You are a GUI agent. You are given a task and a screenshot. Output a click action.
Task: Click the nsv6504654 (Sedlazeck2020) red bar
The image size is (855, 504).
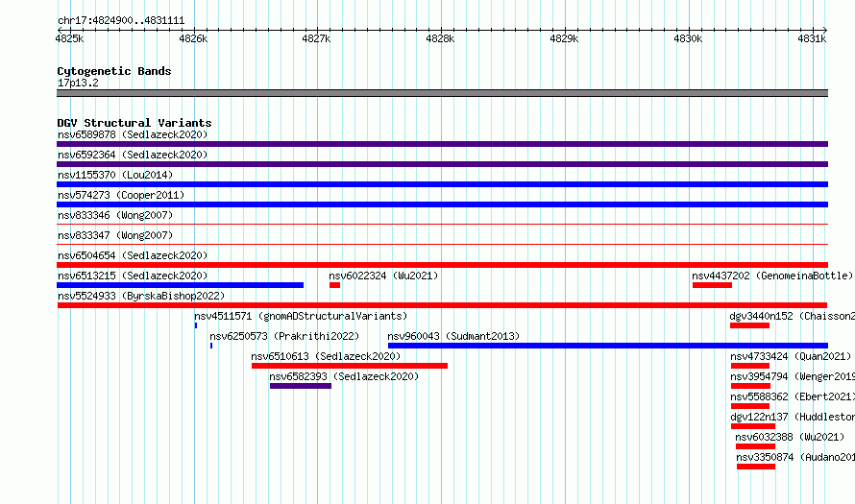click(442, 265)
